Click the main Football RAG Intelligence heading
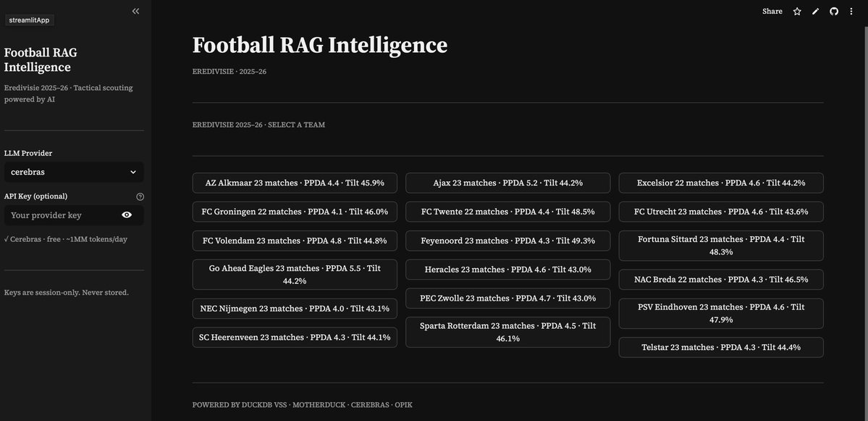This screenshot has height=421, width=868. click(x=319, y=46)
